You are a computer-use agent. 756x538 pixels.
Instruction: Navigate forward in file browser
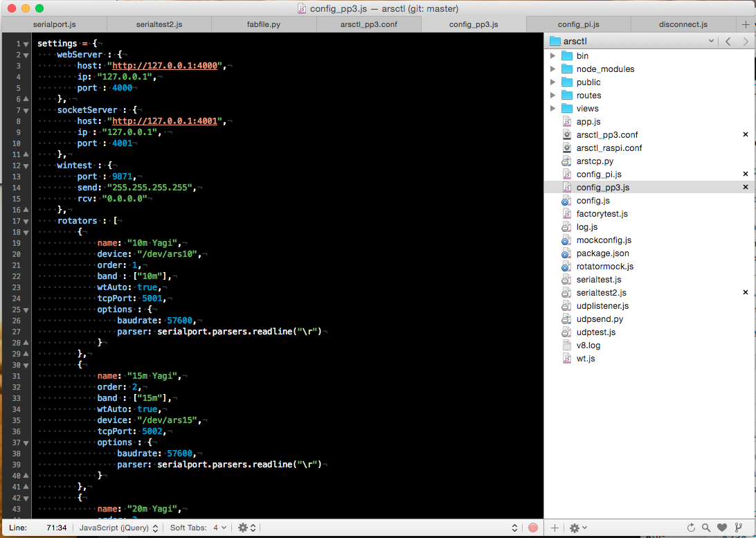point(746,42)
